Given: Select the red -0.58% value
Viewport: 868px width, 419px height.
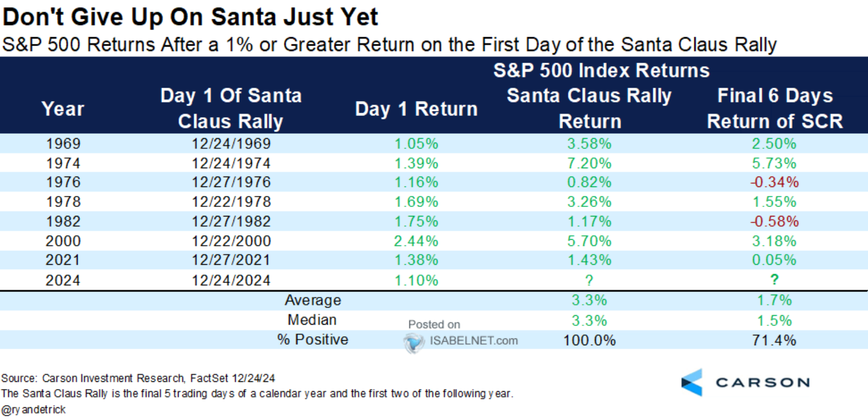Looking at the screenshot, I should (x=775, y=221).
